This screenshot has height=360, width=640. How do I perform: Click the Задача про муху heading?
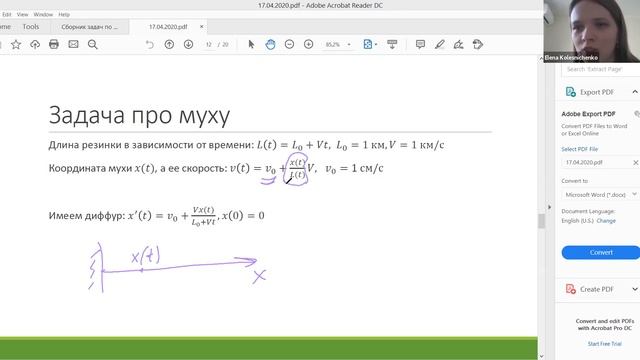coord(139,115)
